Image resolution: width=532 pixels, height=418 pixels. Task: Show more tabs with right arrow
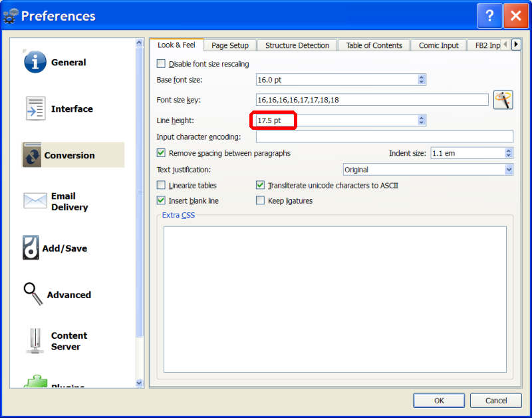click(x=516, y=45)
